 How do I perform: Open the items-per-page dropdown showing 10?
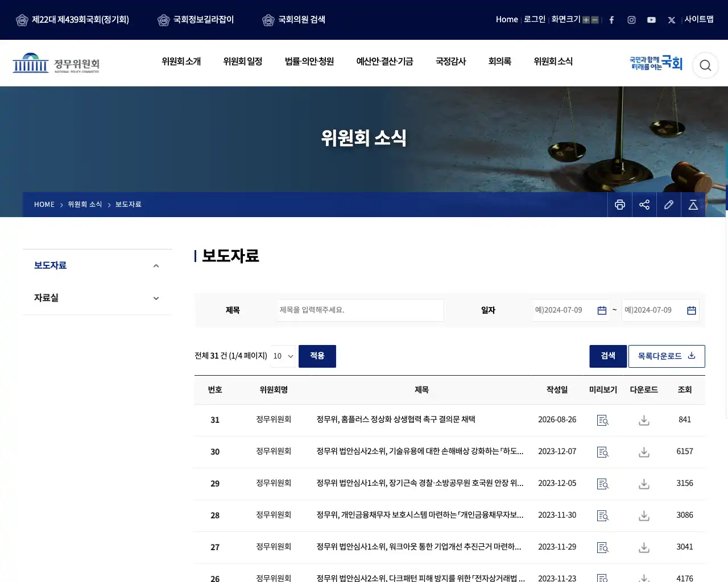[283, 356]
